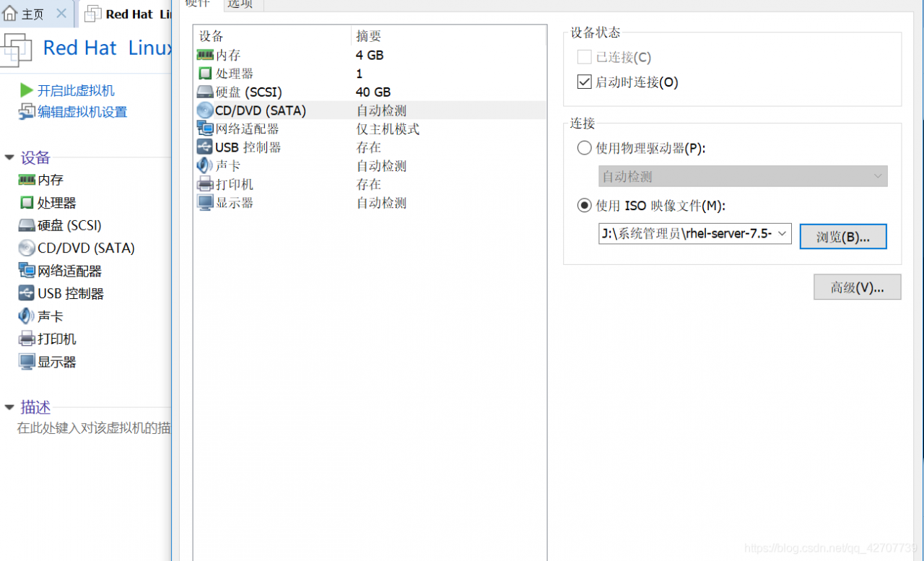Image resolution: width=924 pixels, height=561 pixels.
Task: Select the 使用物理驱动器(P) radio button
Action: [x=585, y=148]
